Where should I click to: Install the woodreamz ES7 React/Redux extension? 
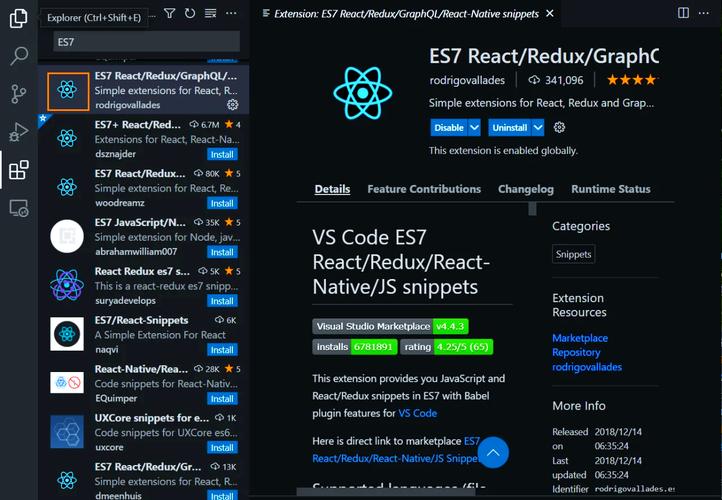click(222, 203)
